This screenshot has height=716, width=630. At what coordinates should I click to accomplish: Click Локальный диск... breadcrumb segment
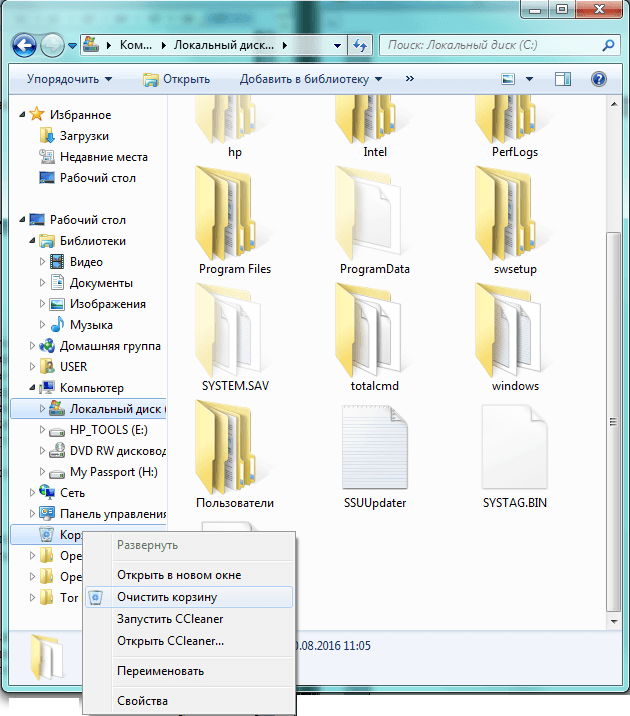pos(224,45)
